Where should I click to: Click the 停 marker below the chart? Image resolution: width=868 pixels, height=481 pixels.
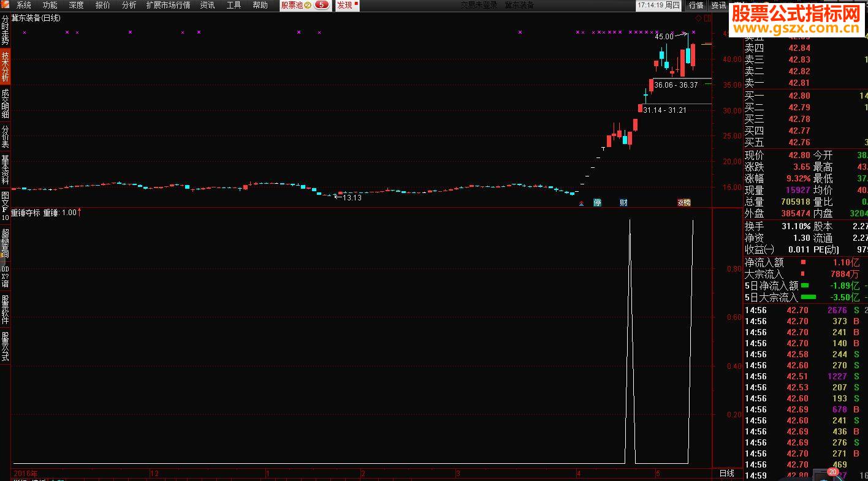[597, 202]
